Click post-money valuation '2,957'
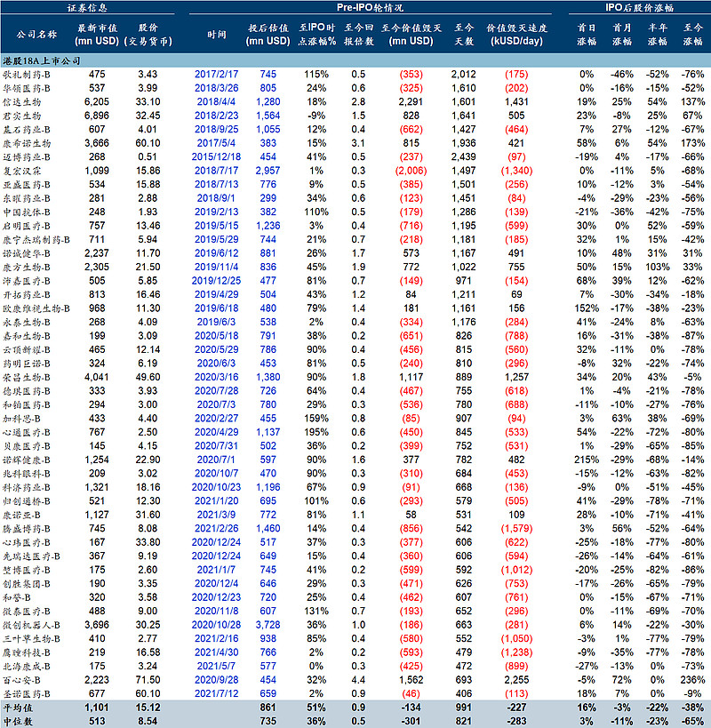Screen dimensions: 711x728 [268, 171]
